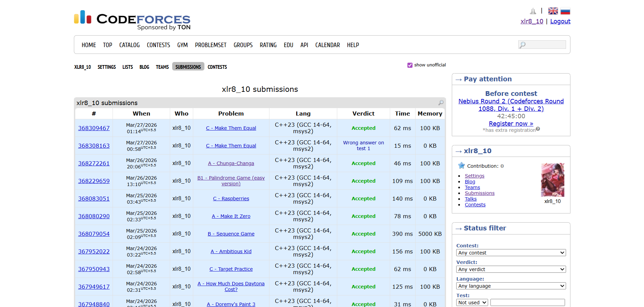Click the contribution star icon

[x=461, y=166]
